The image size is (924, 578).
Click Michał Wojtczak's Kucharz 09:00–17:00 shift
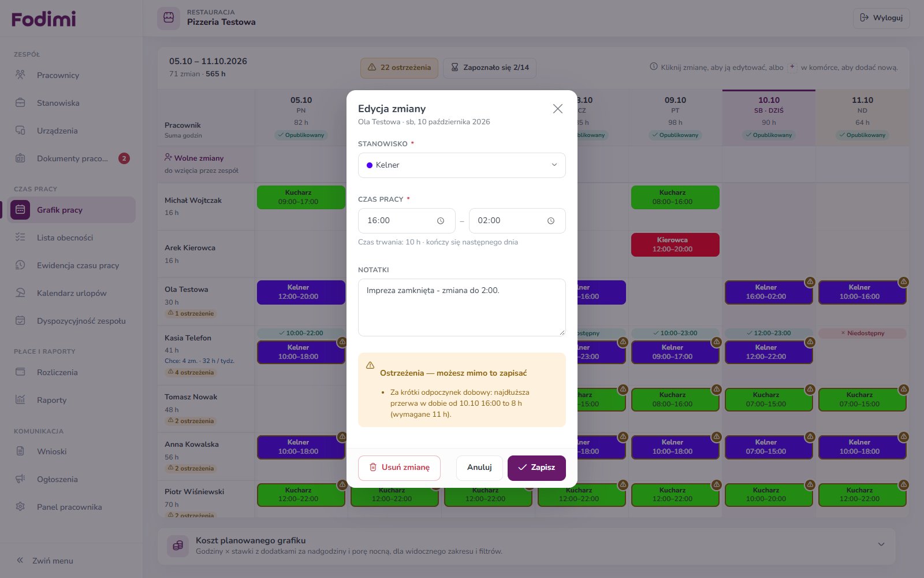301,197
